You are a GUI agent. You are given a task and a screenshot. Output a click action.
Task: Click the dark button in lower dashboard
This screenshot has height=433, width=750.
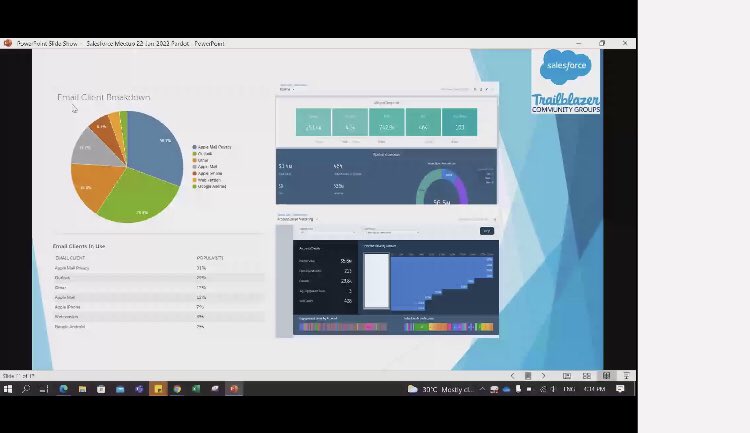(x=486, y=231)
